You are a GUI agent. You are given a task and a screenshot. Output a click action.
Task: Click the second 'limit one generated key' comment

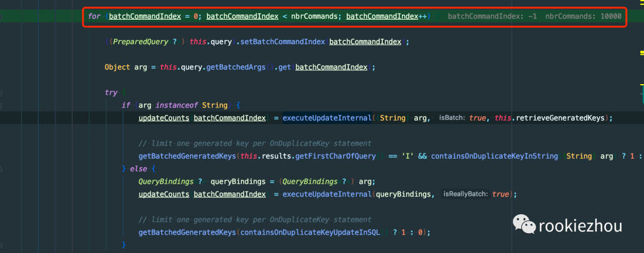(255, 220)
